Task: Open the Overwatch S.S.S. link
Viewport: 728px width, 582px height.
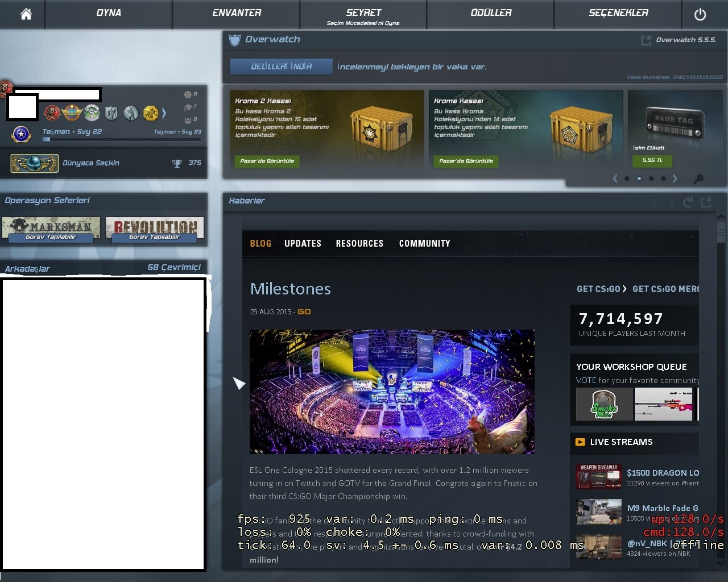Action: tap(686, 40)
